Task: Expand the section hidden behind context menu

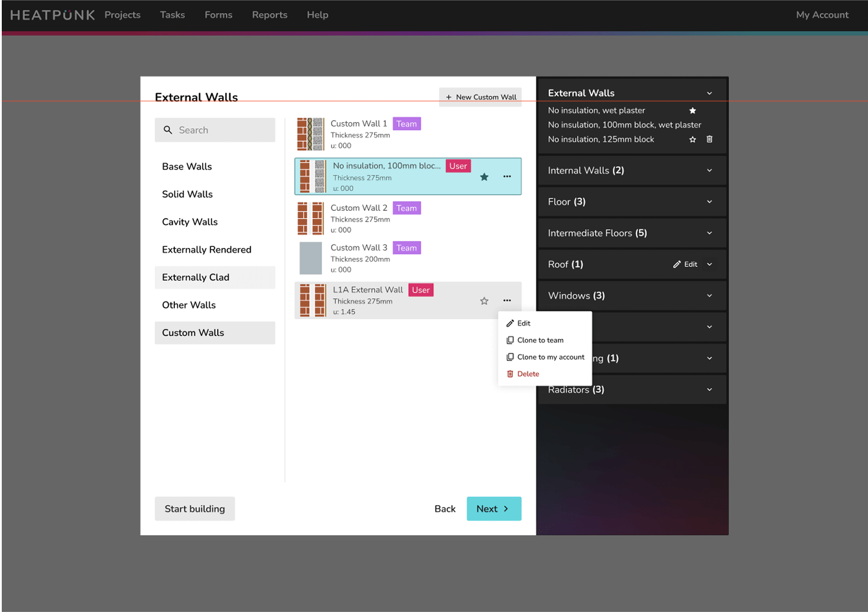Action: click(710, 327)
